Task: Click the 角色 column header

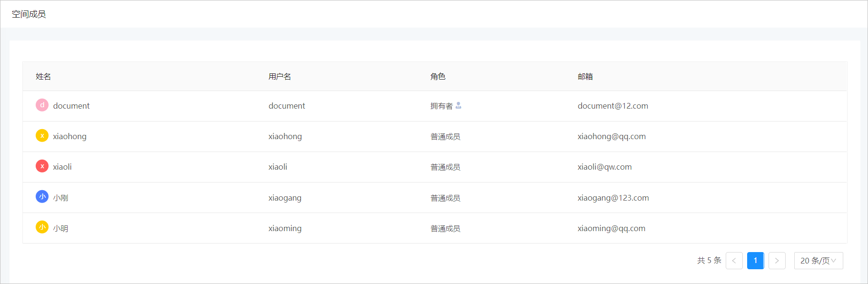Action: coord(438,77)
